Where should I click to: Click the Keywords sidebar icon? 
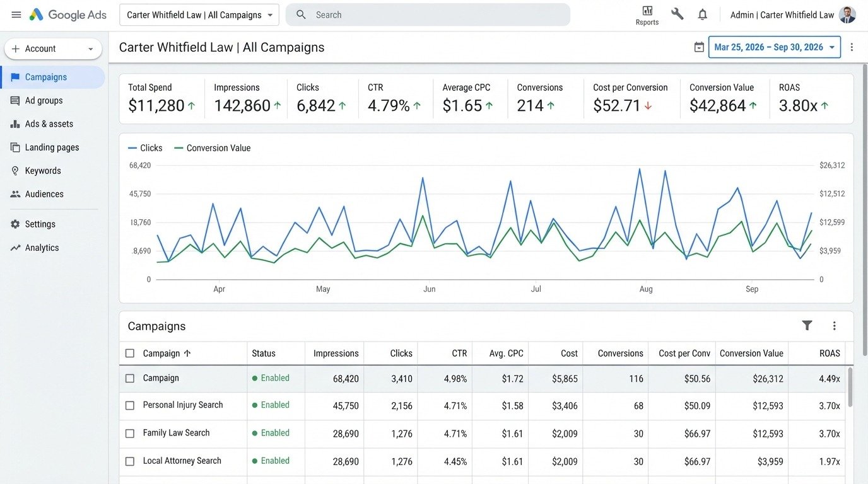(x=15, y=171)
